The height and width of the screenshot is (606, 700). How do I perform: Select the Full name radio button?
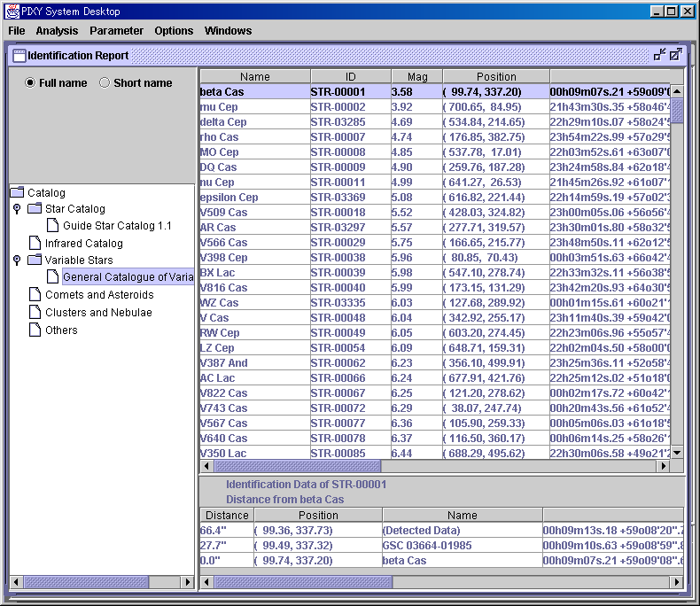[31, 83]
